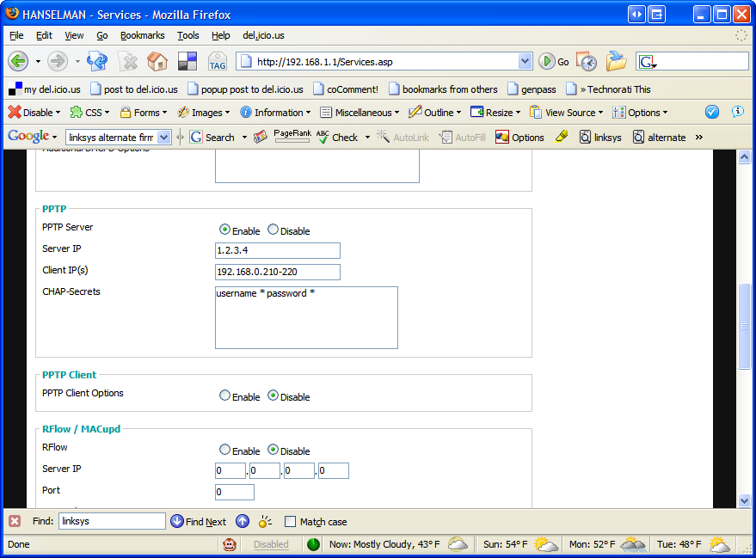Open the web developer Disable menu
Screen dimensions: 756x558
34,113
